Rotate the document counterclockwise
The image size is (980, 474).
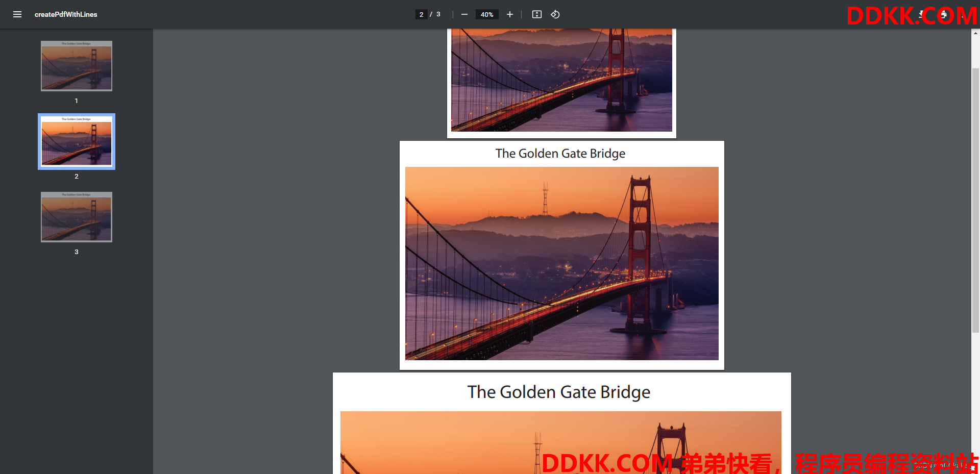pos(555,14)
